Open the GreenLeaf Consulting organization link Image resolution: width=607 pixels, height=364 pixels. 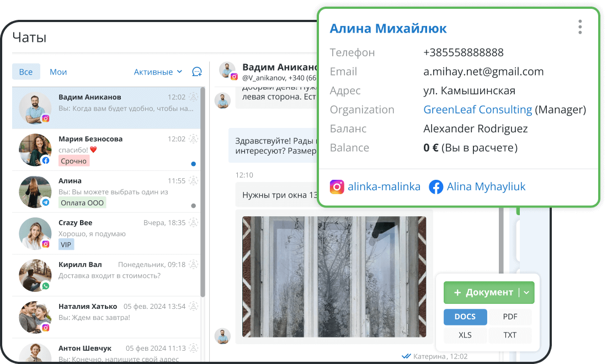coord(477,110)
